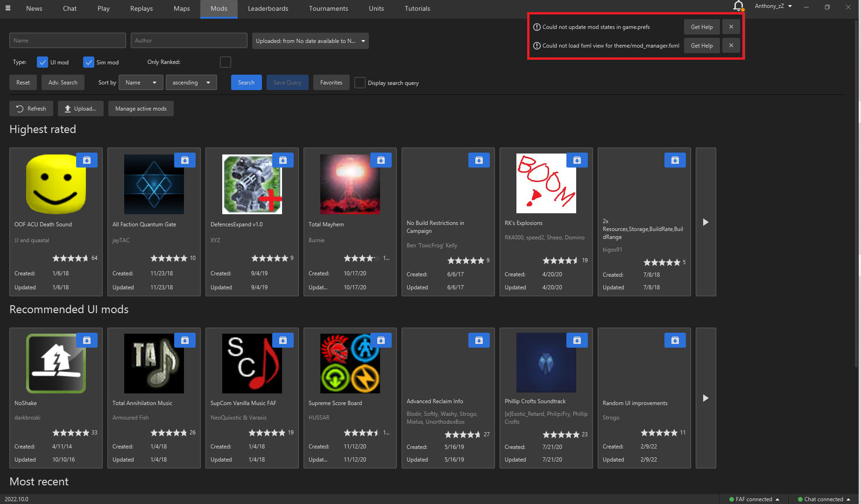The height and width of the screenshot is (504, 861).
Task: Get Help for game.prefs error
Action: click(702, 27)
